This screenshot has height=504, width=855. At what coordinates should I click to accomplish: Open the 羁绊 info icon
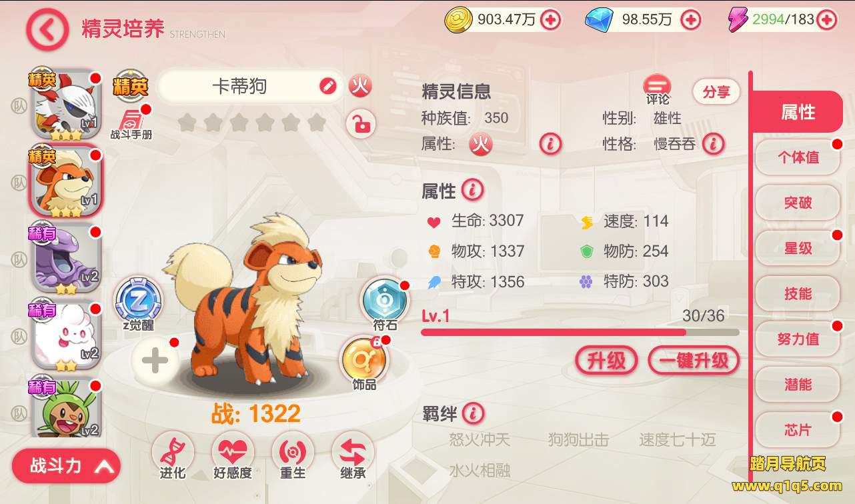click(473, 413)
